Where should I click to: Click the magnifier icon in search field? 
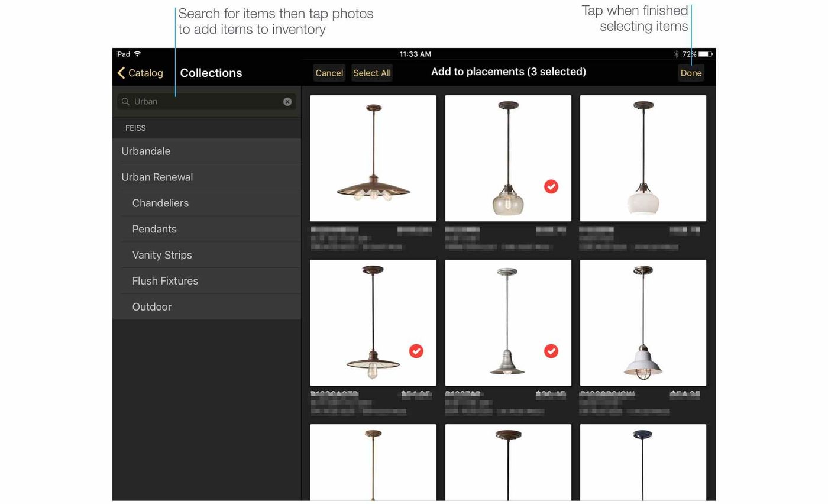125,102
